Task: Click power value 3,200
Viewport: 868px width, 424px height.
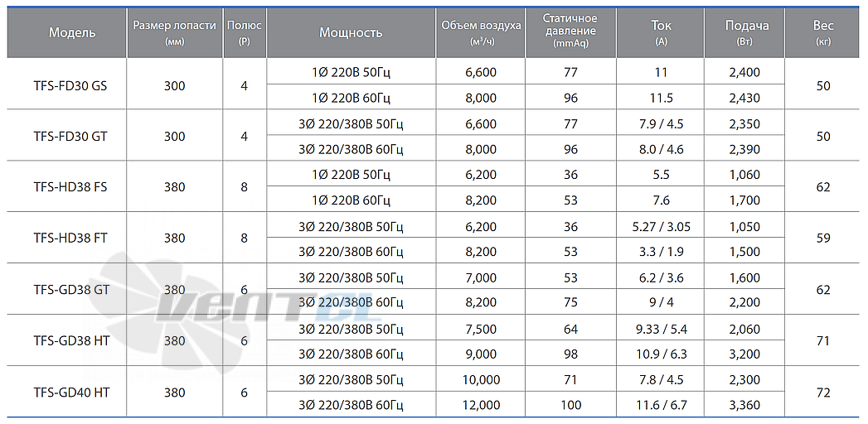Action: pos(745,354)
